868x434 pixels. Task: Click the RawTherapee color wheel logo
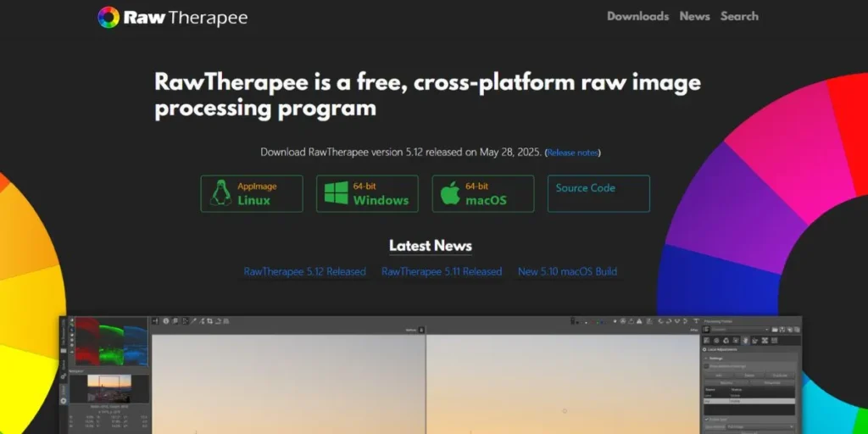tap(108, 17)
